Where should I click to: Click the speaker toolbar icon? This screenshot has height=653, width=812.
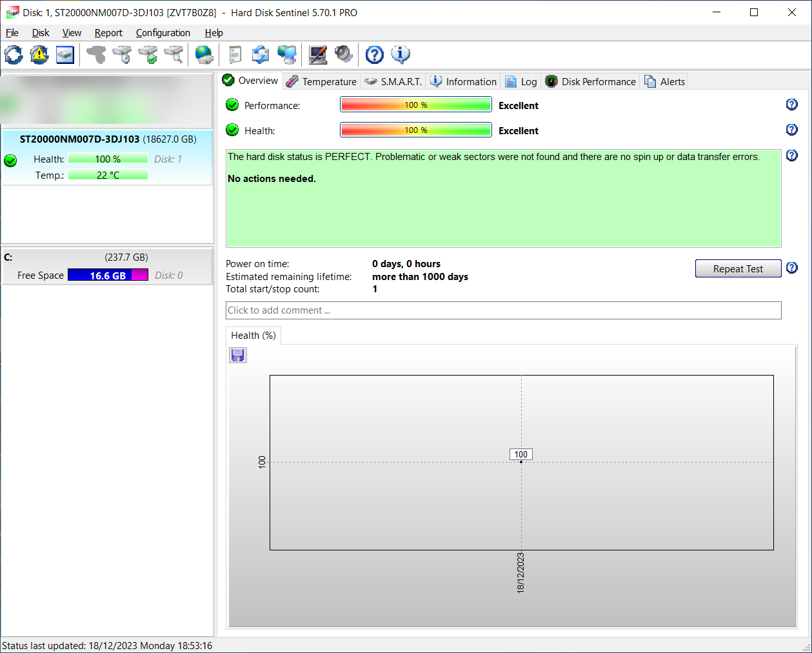click(x=344, y=55)
